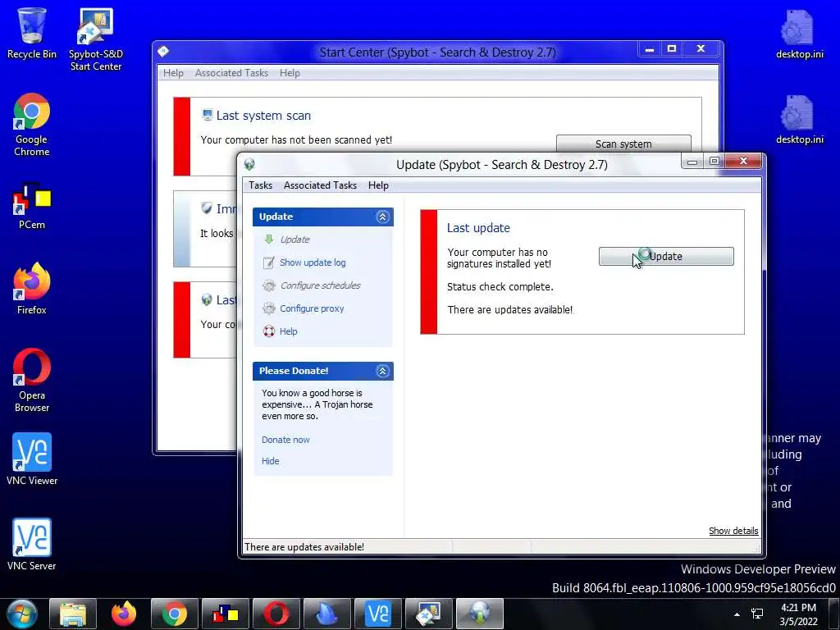The width and height of the screenshot is (840, 630).
Task: Click Scan system button in Start Center
Action: [x=623, y=144]
